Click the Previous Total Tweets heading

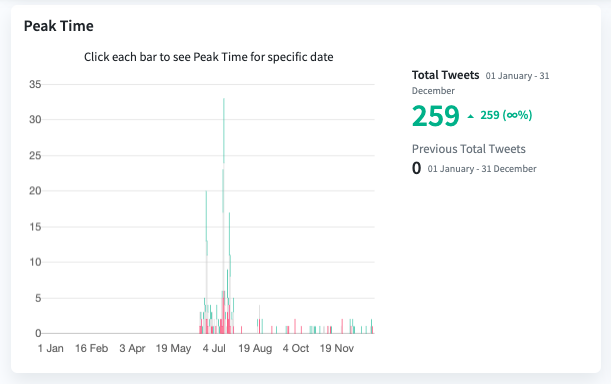tap(469, 149)
